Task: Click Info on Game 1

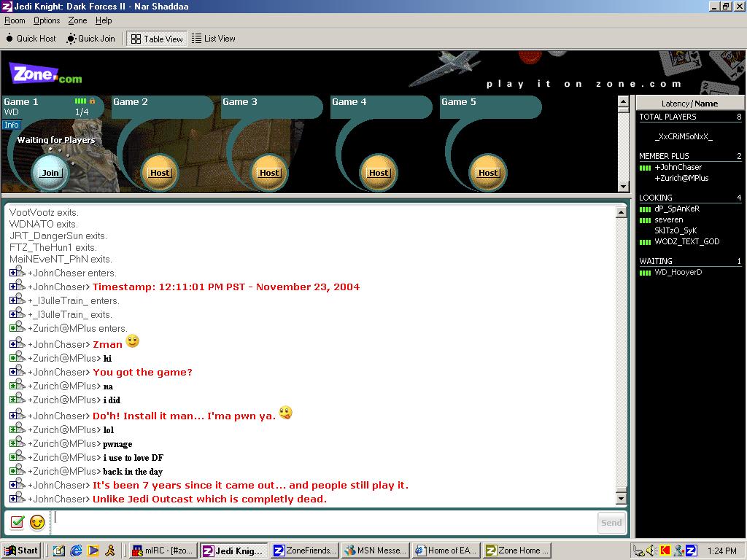Action: click(x=11, y=125)
